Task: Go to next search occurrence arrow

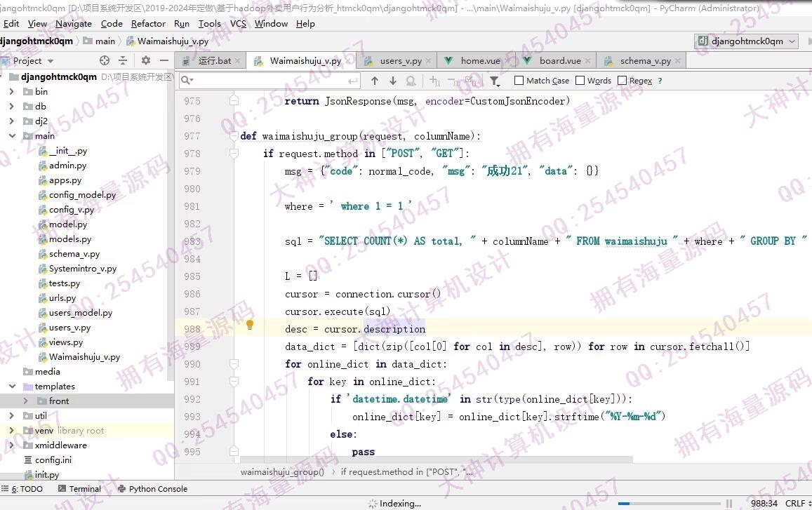Action: tap(393, 81)
